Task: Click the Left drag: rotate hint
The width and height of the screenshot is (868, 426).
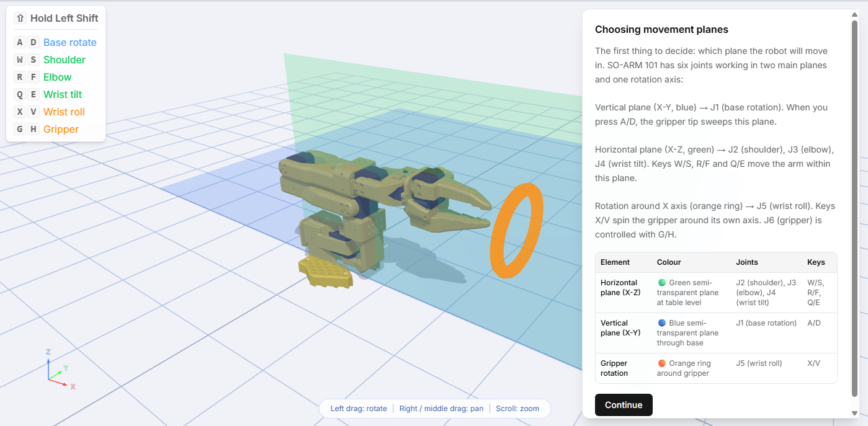Action: tap(359, 409)
